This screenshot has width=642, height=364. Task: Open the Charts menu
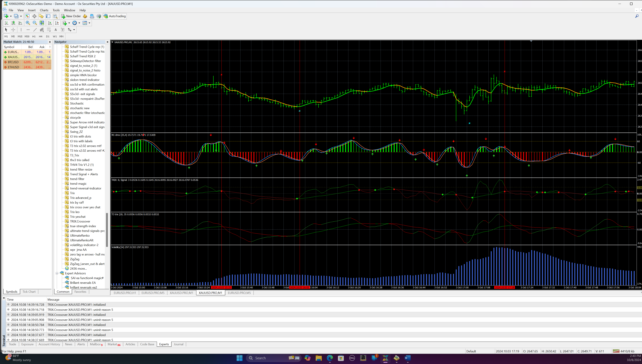[x=44, y=10]
